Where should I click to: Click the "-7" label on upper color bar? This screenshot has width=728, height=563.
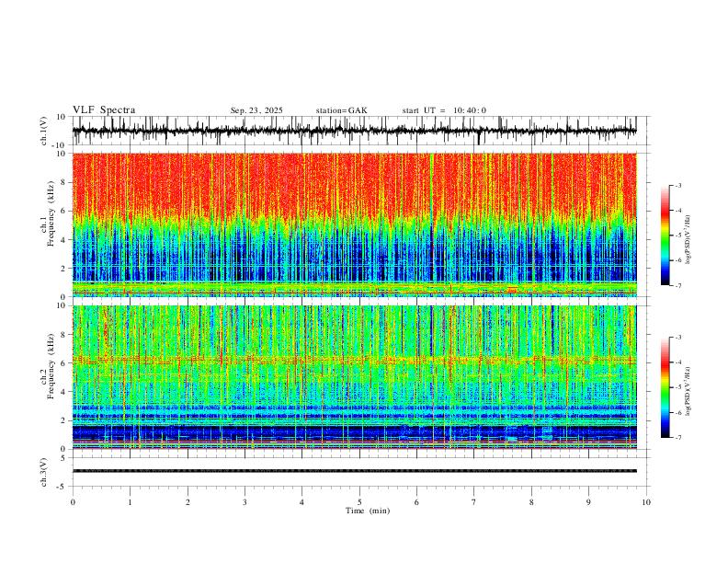pos(677,285)
